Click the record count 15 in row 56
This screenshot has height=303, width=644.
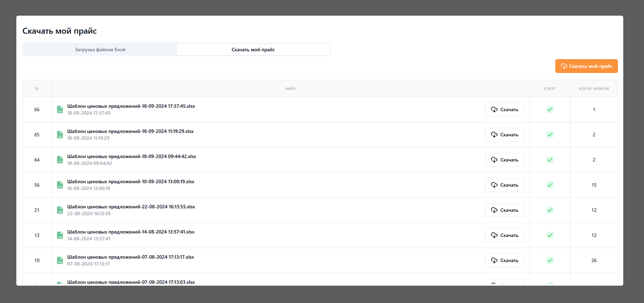(x=594, y=185)
